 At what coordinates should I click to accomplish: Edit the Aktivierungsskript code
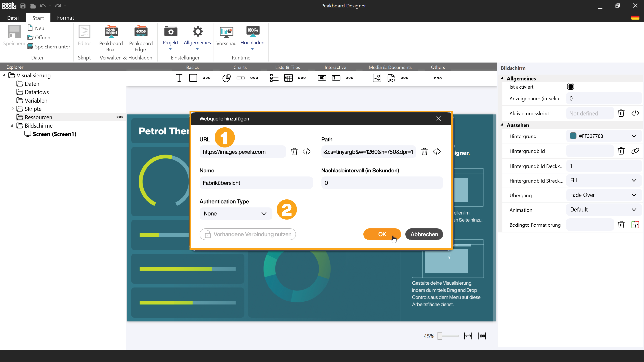click(x=635, y=113)
